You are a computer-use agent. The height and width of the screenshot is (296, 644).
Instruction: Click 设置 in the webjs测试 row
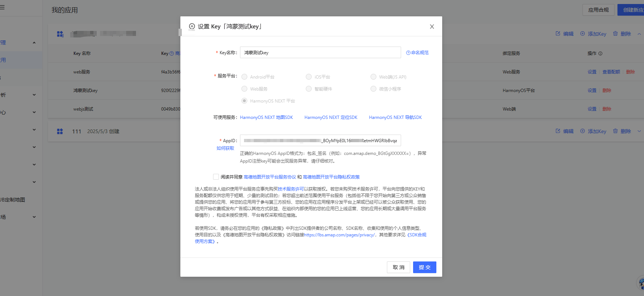click(x=592, y=109)
